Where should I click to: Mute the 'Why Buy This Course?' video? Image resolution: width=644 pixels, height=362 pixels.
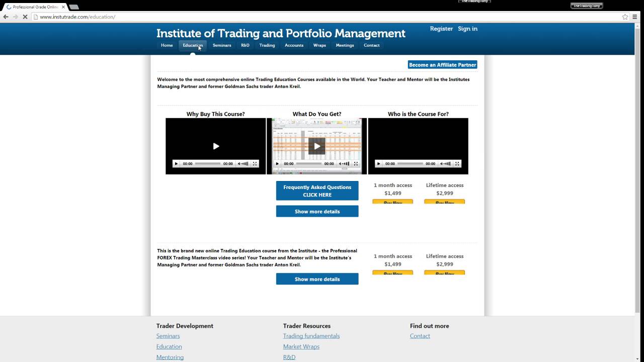239,163
